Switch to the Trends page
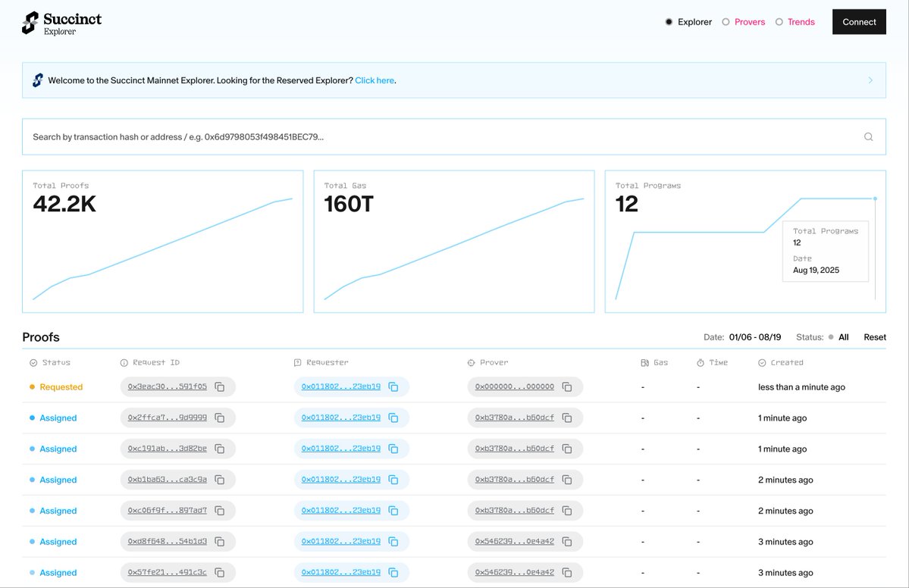909x588 pixels. (x=795, y=22)
